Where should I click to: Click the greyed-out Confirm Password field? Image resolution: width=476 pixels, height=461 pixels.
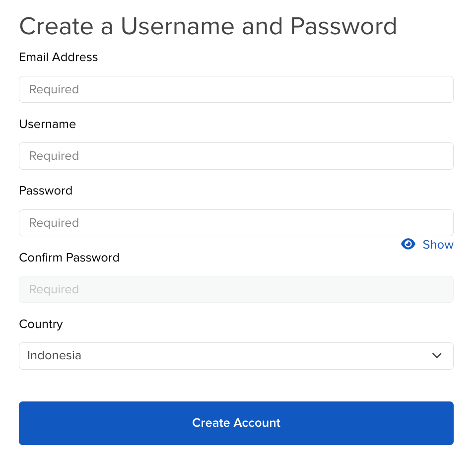pos(236,289)
